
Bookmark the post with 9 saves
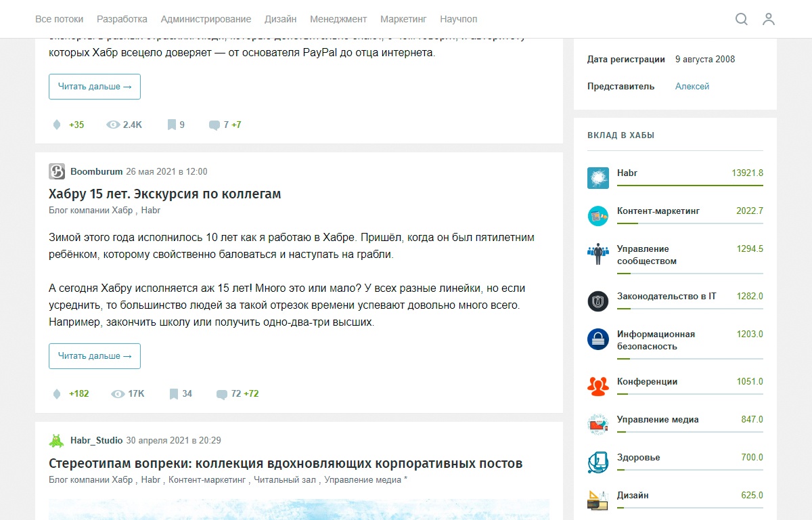pyautogui.click(x=171, y=125)
